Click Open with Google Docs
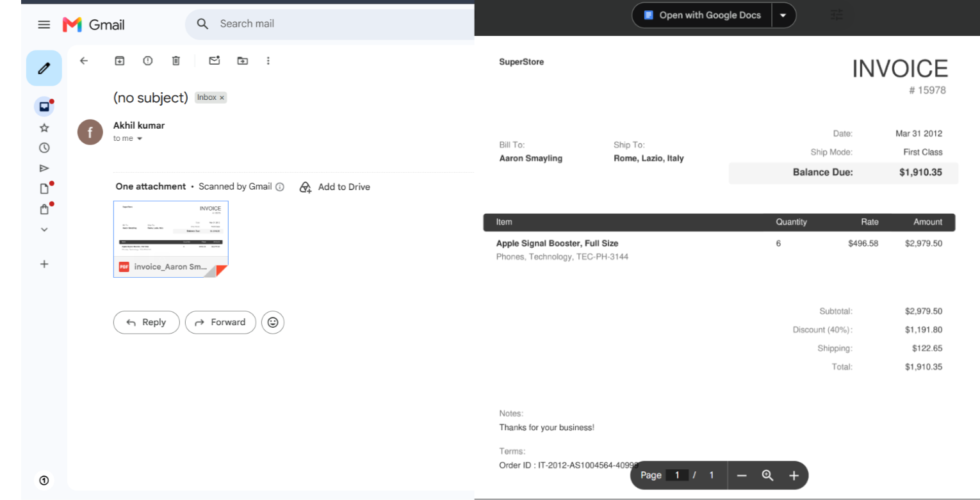Screen dimensions: 980x500 (703, 15)
